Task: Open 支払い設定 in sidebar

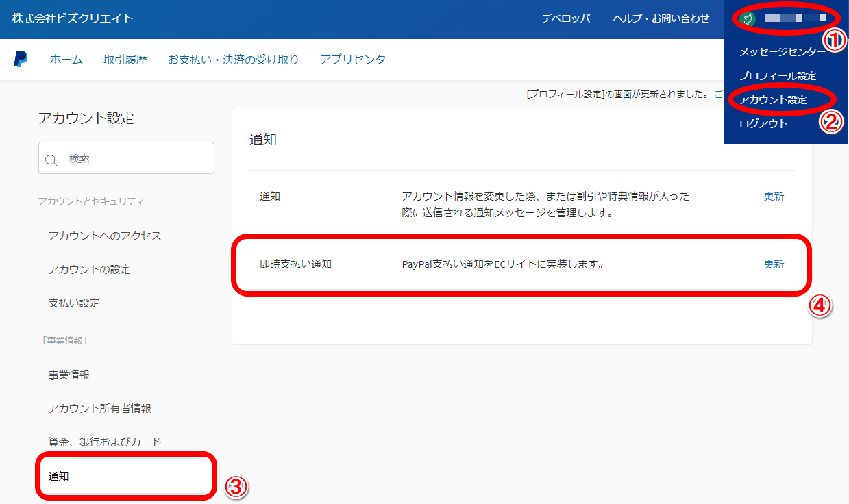Action: click(74, 303)
